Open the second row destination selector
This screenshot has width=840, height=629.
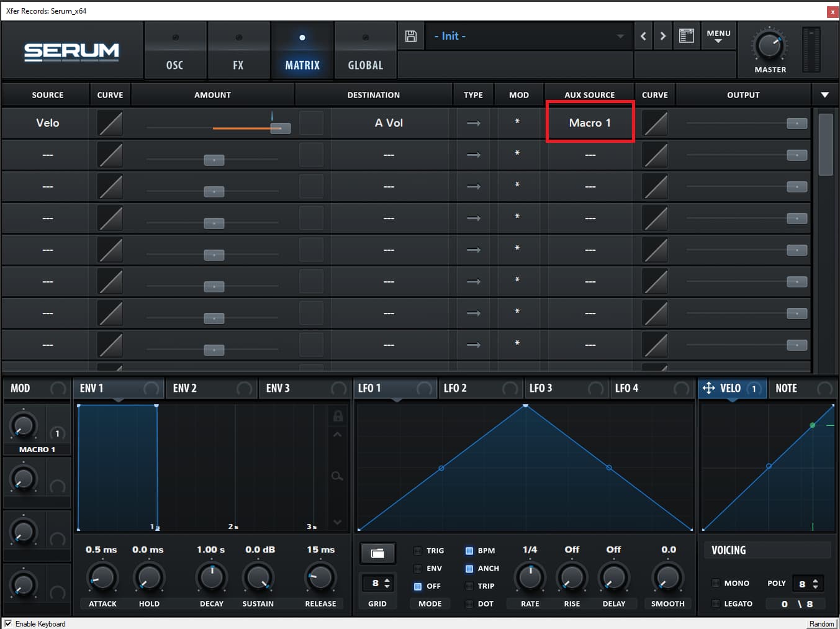click(389, 155)
